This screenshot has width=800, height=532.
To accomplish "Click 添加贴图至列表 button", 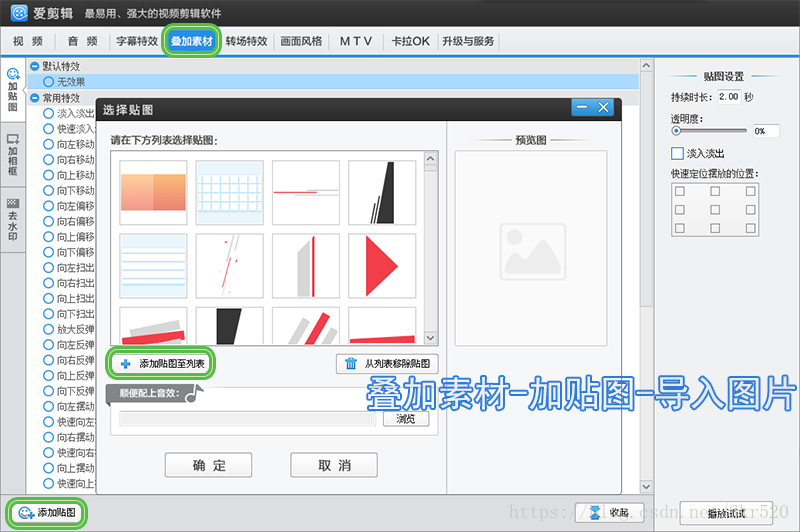I will point(161,364).
